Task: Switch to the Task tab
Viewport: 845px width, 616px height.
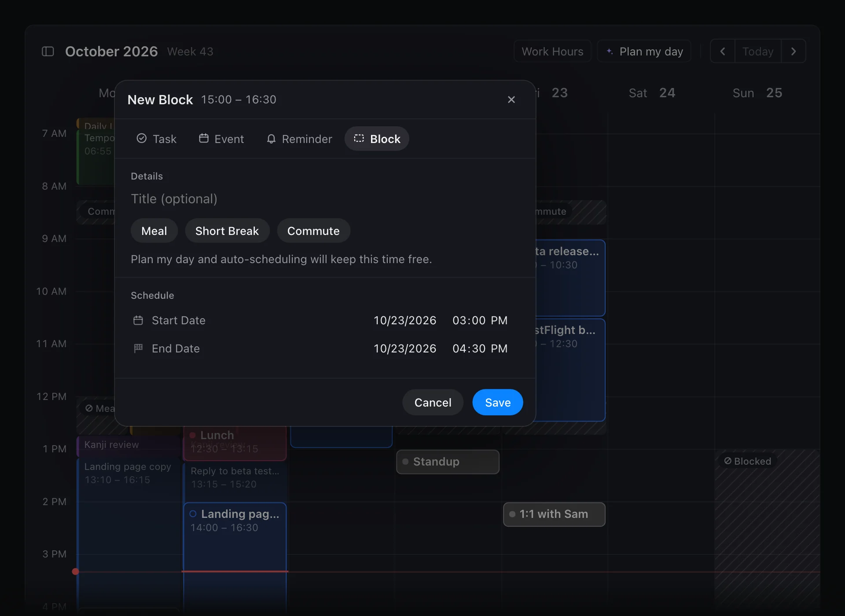Action: [x=157, y=139]
